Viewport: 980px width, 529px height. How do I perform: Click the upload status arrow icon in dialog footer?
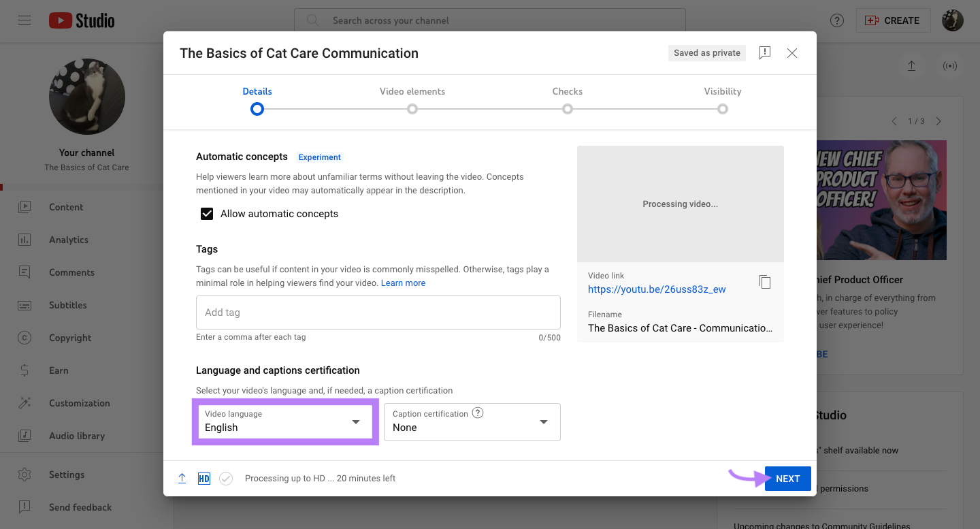click(x=182, y=478)
